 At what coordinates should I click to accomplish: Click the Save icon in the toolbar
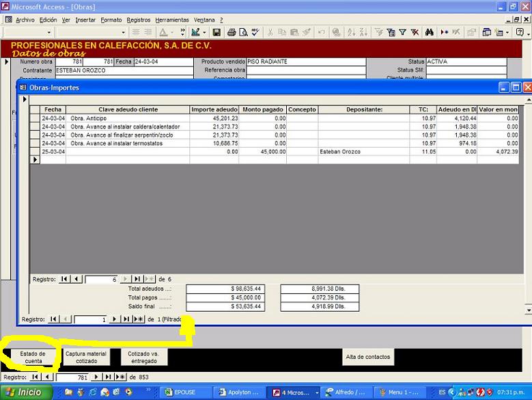point(216,32)
